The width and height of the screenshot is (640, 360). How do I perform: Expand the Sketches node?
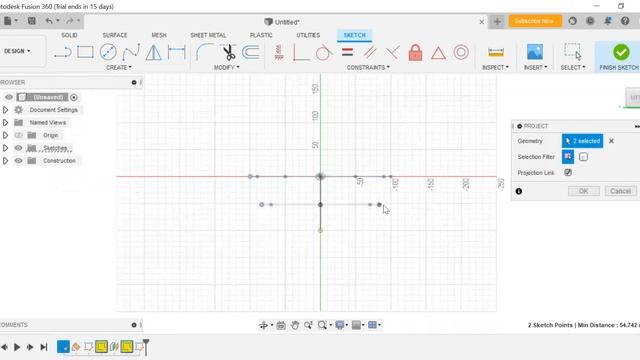click(5, 148)
